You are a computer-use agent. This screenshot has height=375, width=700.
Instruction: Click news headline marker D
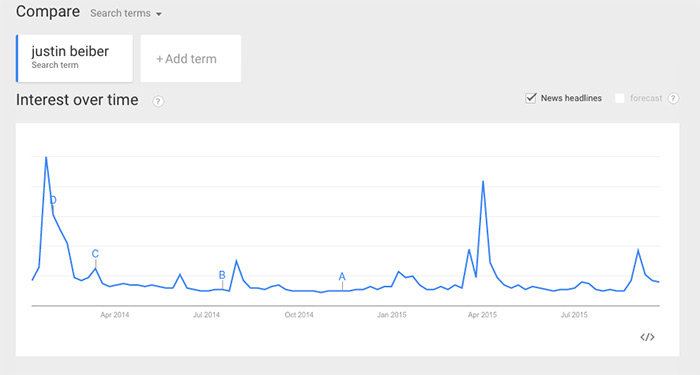[53, 200]
